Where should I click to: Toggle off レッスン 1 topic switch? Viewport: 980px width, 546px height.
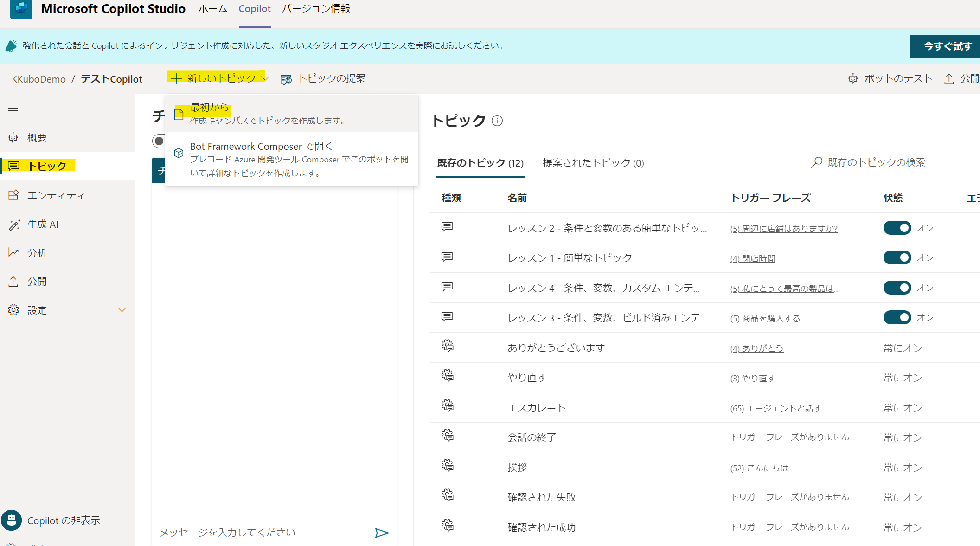click(897, 258)
